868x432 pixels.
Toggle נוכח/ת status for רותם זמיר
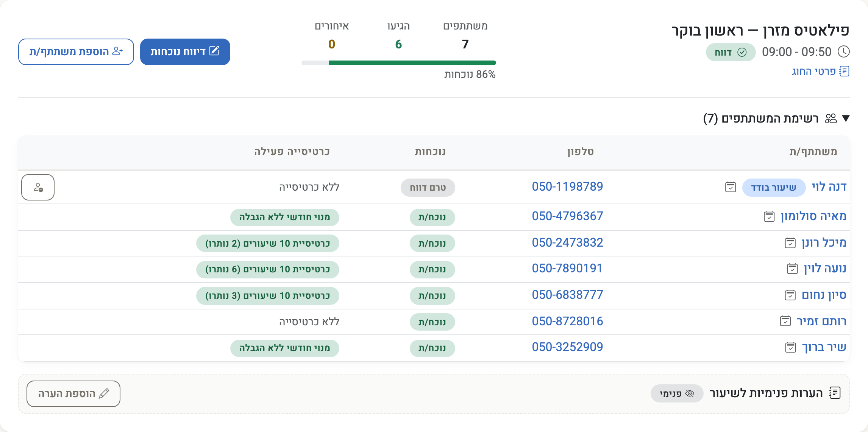(x=432, y=322)
